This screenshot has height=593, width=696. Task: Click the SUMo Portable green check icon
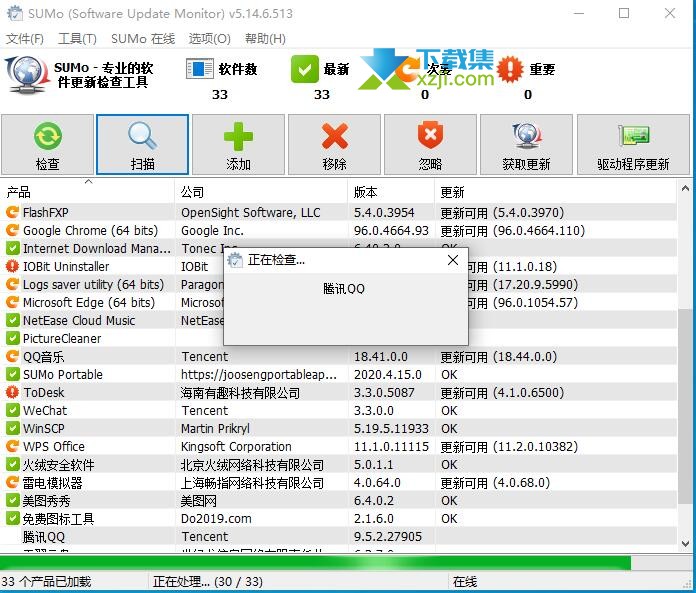tap(12, 374)
